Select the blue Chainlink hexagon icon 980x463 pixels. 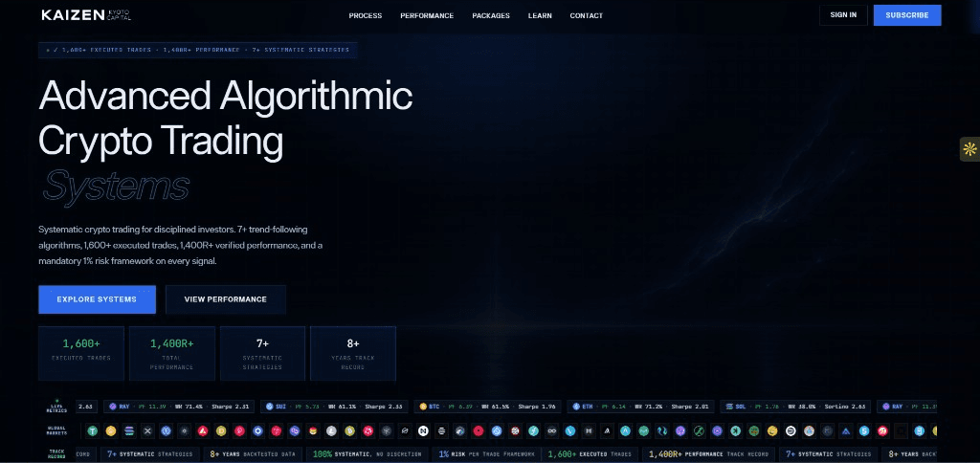pyautogui.click(x=257, y=430)
